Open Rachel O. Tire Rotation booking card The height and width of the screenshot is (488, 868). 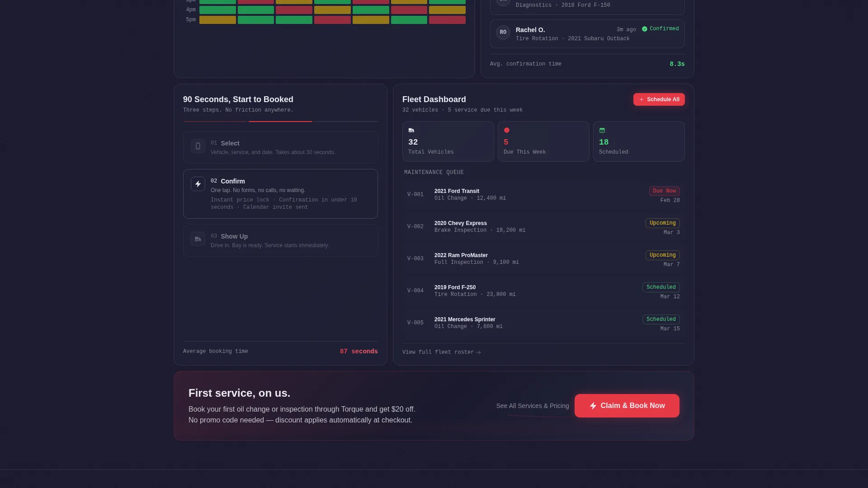point(587,34)
